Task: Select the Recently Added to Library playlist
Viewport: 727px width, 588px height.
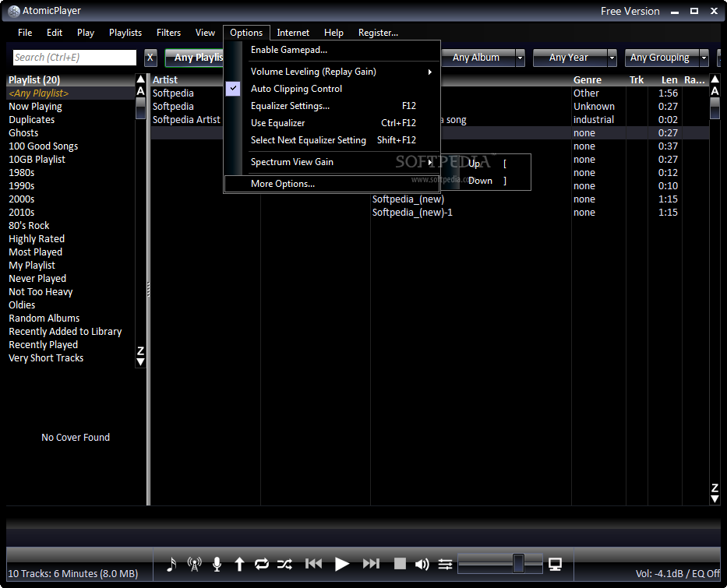Action: pos(70,331)
